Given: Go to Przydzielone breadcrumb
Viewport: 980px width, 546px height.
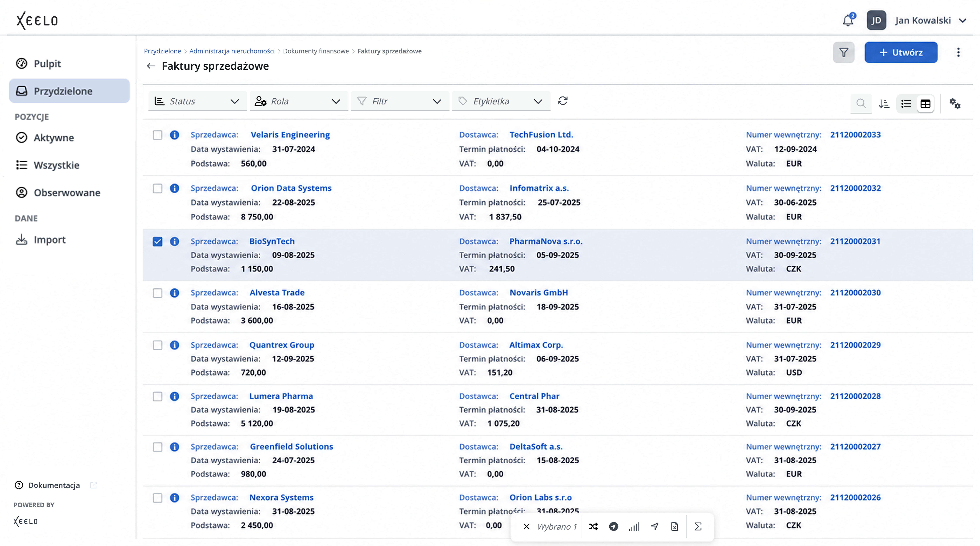Looking at the screenshot, I should (163, 51).
